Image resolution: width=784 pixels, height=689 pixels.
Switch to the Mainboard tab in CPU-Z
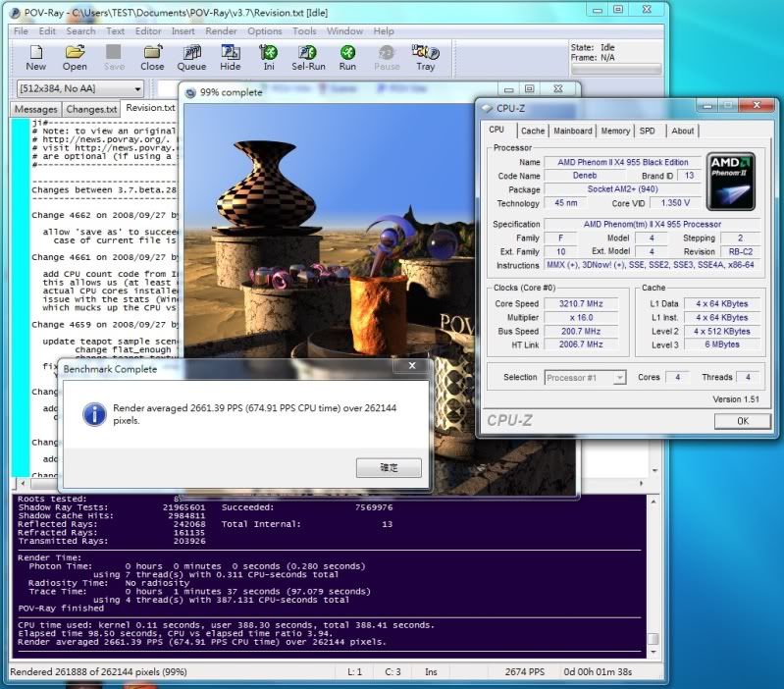(572, 131)
